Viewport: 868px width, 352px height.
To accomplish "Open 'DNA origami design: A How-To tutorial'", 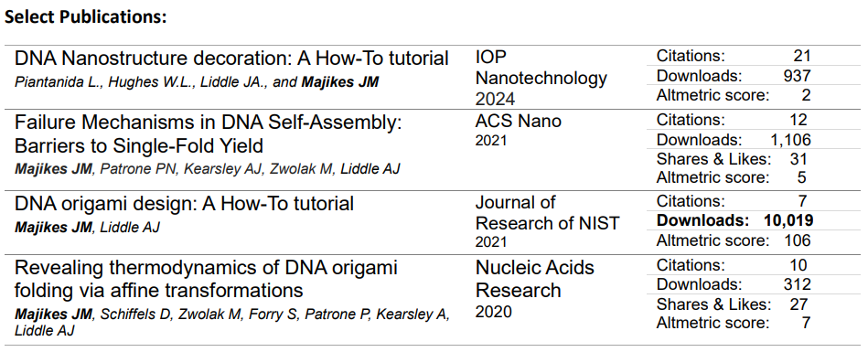I will (184, 204).
